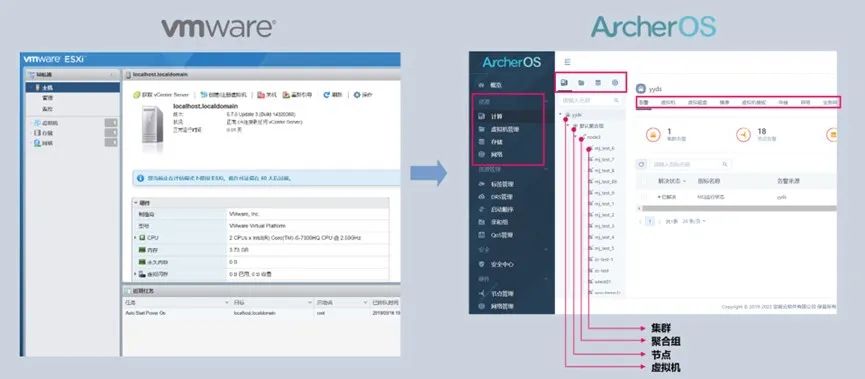Collapse the yyds cluster tree node
The height and width of the screenshot is (379, 865).
[x=561, y=115]
